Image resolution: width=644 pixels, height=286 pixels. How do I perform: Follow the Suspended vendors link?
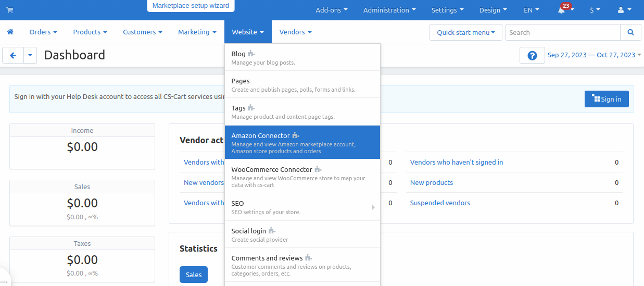tap(440, 203)
